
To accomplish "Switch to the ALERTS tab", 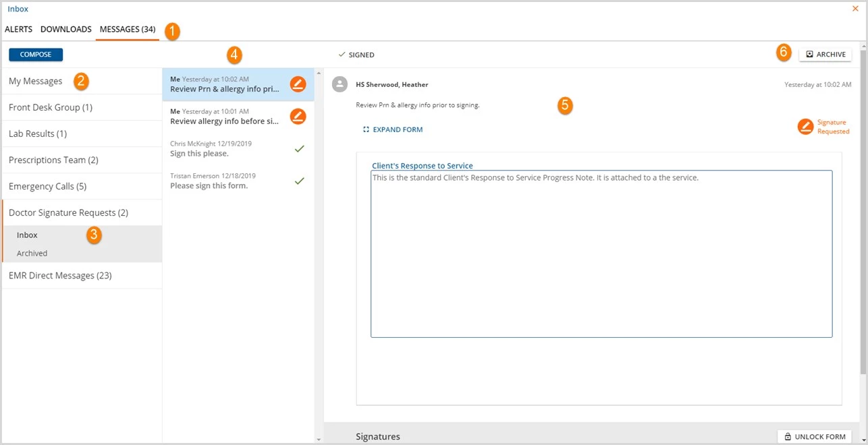I will (18, 30).
